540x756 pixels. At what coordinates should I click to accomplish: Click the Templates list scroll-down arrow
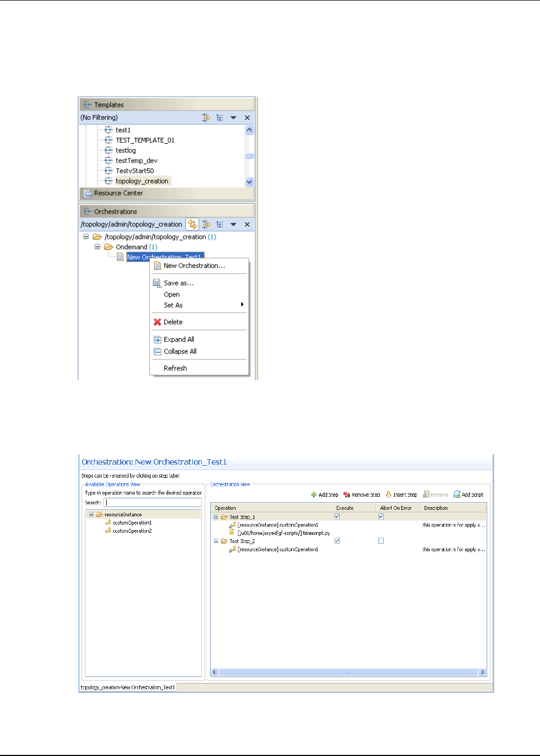click(x=249, y=182)
